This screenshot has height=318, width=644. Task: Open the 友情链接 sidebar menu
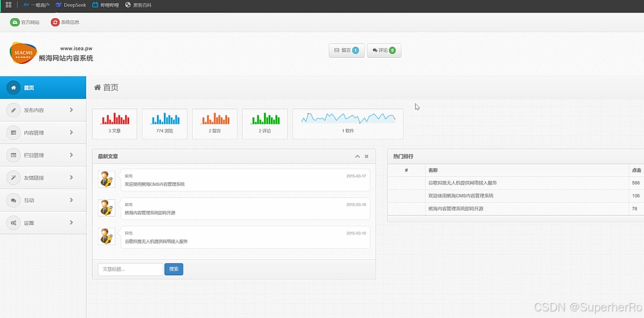pyautogui.click(x=43, y=178)
